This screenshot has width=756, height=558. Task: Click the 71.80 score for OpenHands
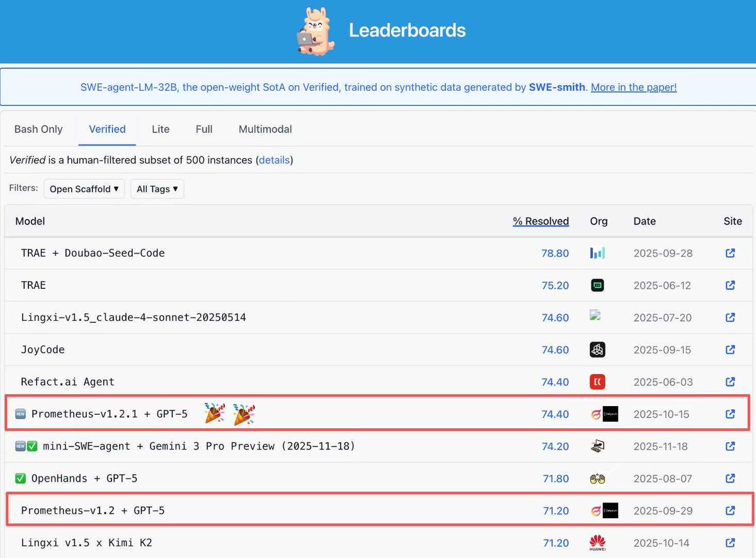tap(556, 478)
